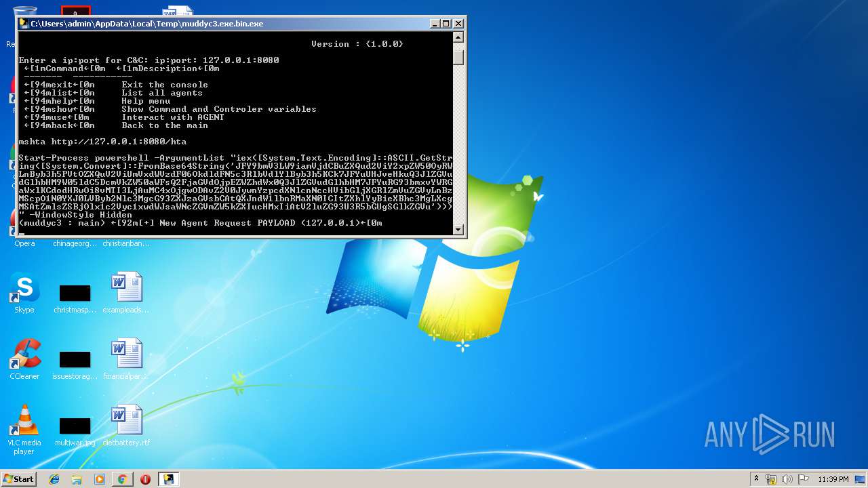Click the 'List all agents' description
The height and width of the screenshot is (488, 868).
162,93
